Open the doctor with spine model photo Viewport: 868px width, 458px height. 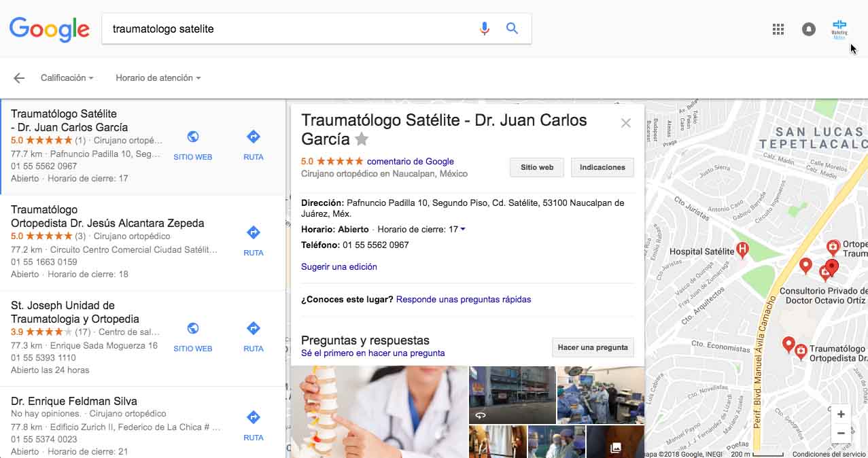click(x=379, y=412)
